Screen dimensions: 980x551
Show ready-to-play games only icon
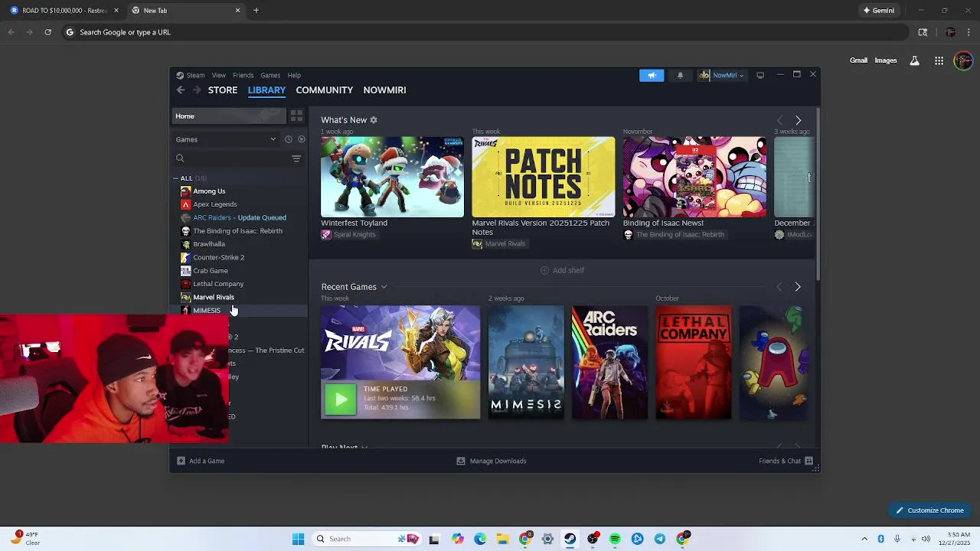coord(302,139)
